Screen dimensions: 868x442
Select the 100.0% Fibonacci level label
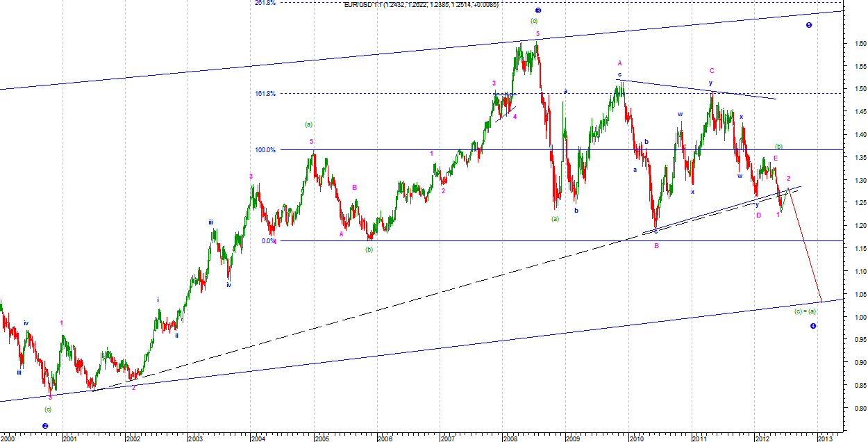266,149
